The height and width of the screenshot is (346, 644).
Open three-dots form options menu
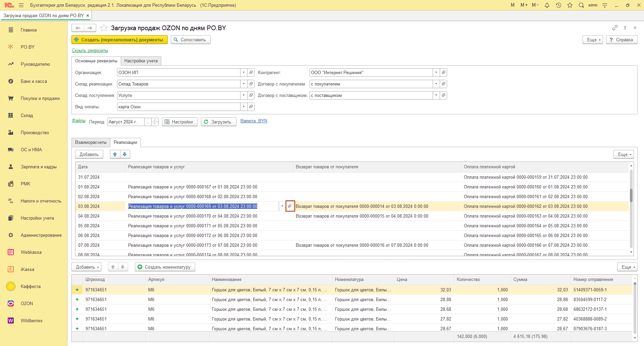[x=625, y=27]
